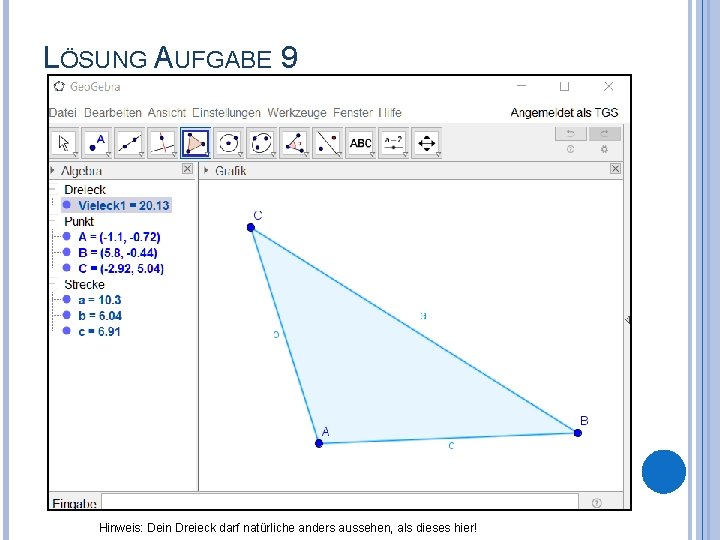Image resolution: width=720 pixels, height=540 pixels.
Task: Open dropdown arrow of Point tool
Action: [x=108, y=155]
